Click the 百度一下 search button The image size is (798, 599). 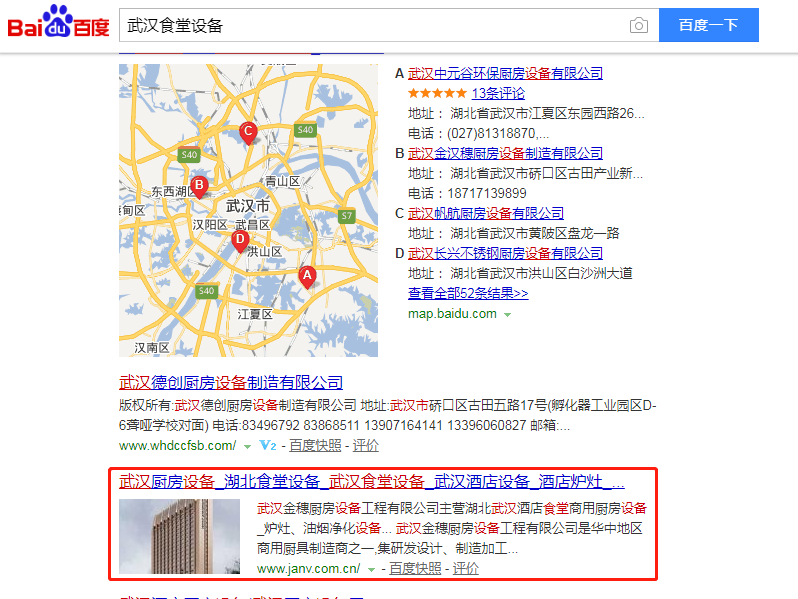coord(708,25)
